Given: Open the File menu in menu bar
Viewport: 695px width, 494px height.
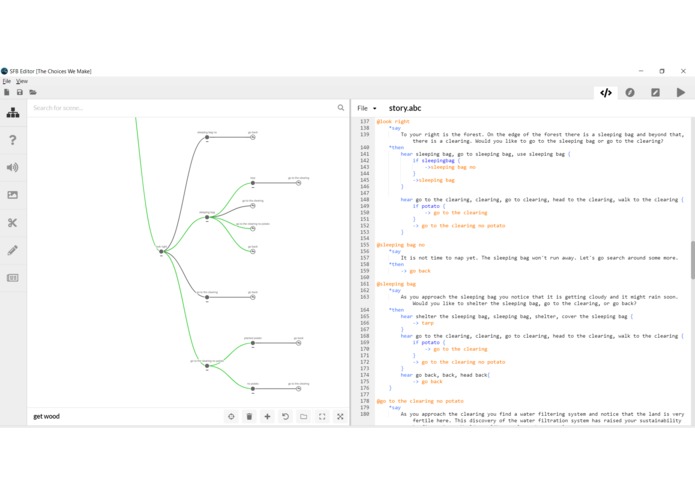Looking at the screenshot, I should tap(7, 81).
